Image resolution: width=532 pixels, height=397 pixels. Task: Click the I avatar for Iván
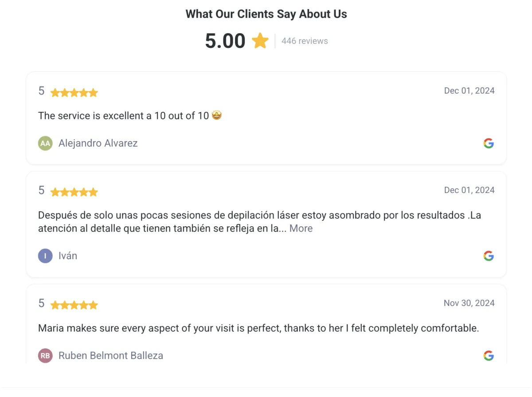click(45, 256)
